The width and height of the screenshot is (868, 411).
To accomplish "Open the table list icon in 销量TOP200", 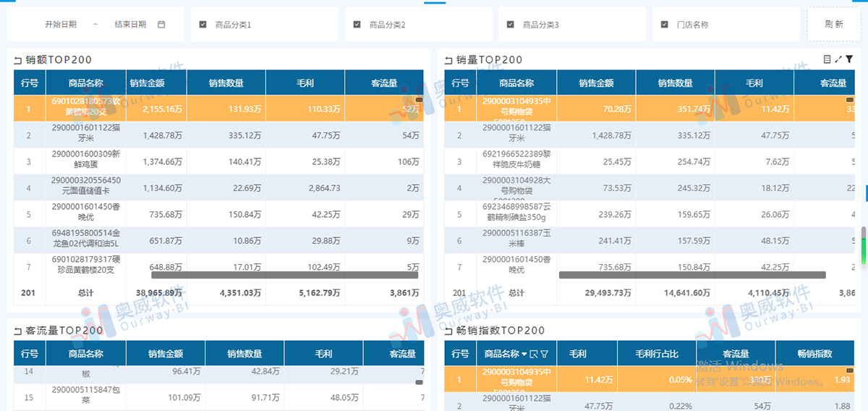I will click(827, 59).
